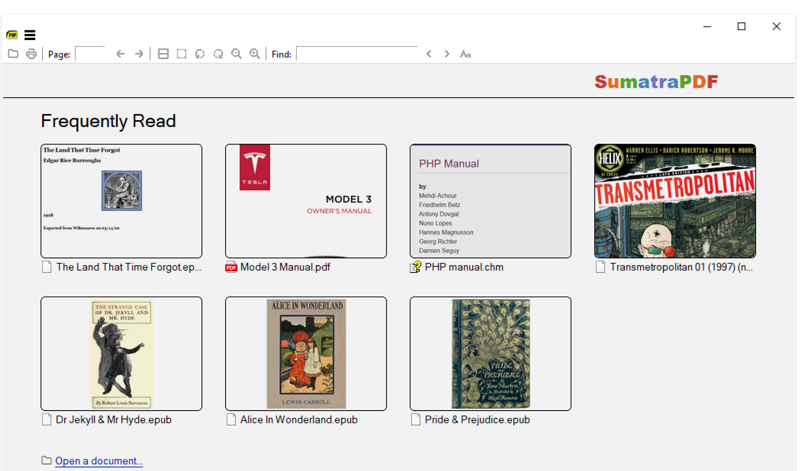Open the Alice In Wonderland cover thumbnail

pos(306,354)
